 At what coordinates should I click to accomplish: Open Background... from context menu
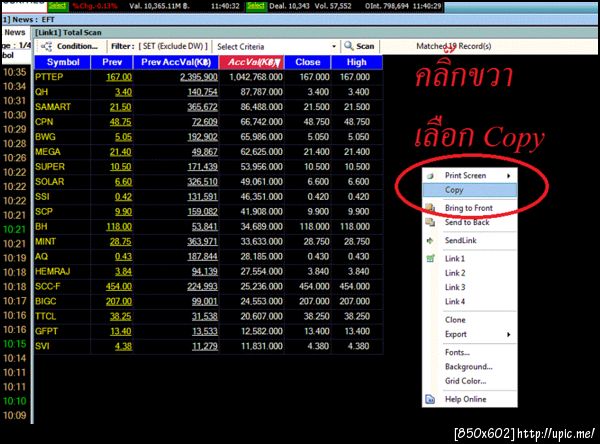pyautogui.click(x=470, y=366)
